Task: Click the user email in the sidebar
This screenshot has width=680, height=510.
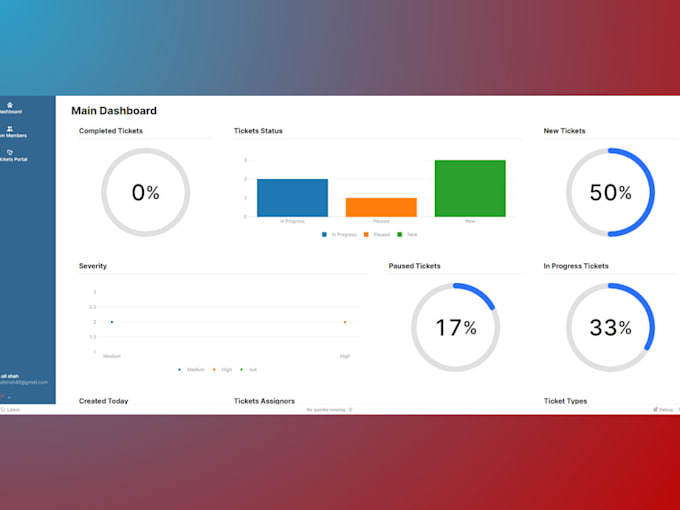Action: click(24, 382)
